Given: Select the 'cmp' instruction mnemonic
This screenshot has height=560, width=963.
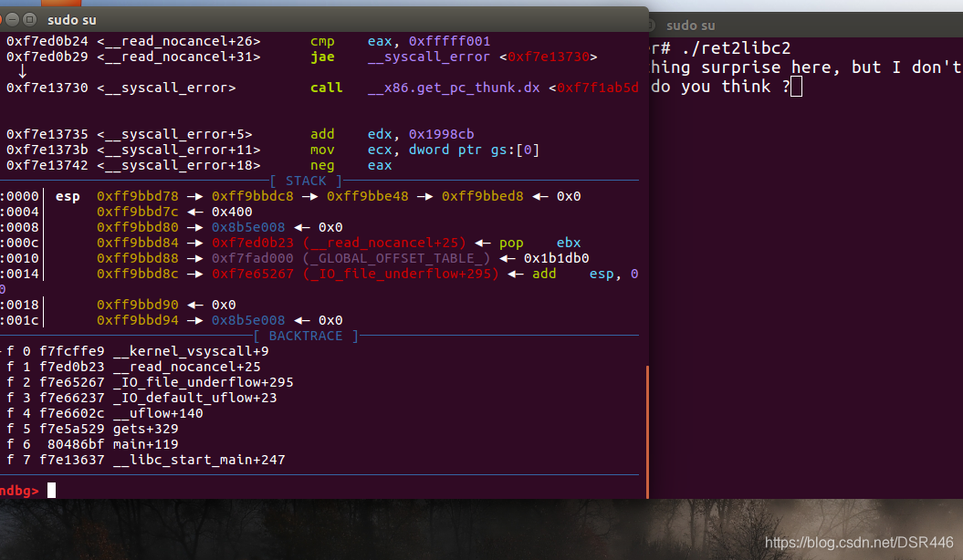Looking at the screenshot, I should point(322,41).
